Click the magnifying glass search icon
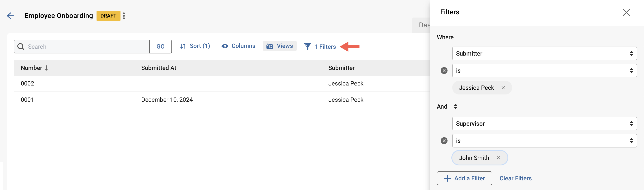 [21, 47]
